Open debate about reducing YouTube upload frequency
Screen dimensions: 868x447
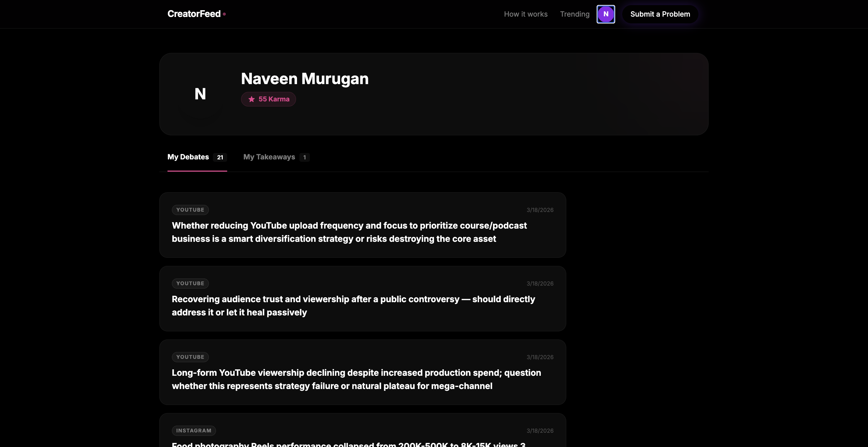[349, 232]
